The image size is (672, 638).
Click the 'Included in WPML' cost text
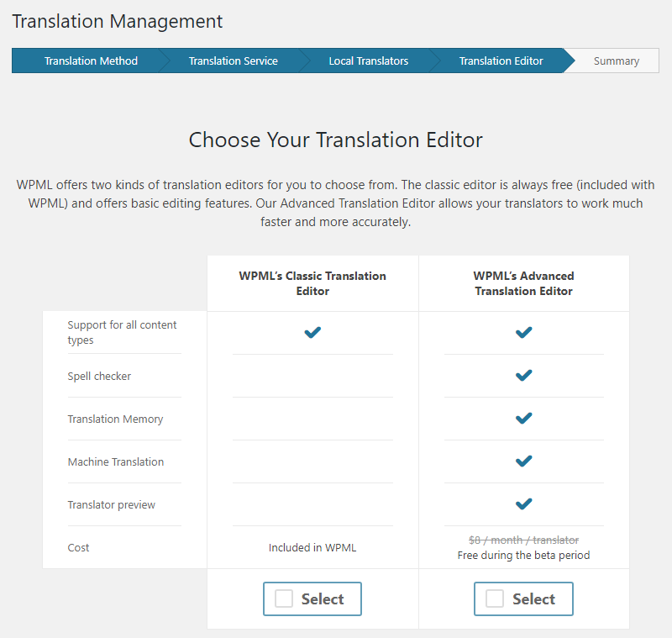(312, 547)
